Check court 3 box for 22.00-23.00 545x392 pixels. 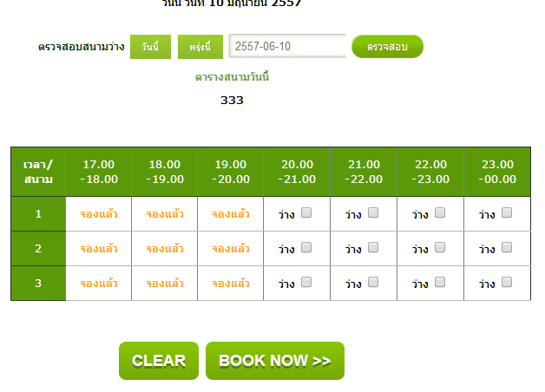click(440, 282)
